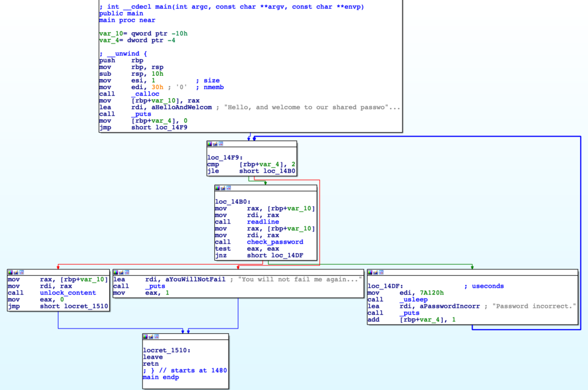Screen dimensions: 588x390
Task: Click loc_14B0 in the jle short instruction
Action: tap(280, 171)
